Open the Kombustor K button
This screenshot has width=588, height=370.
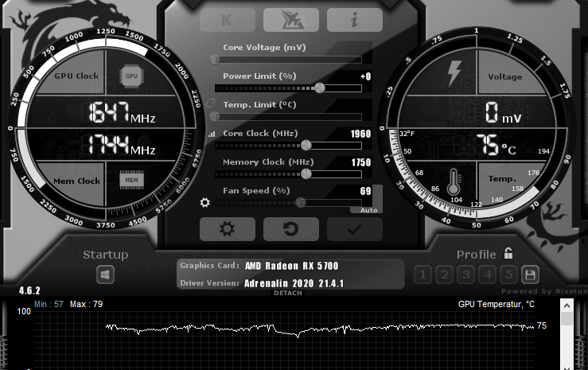(x=228, y=20)
